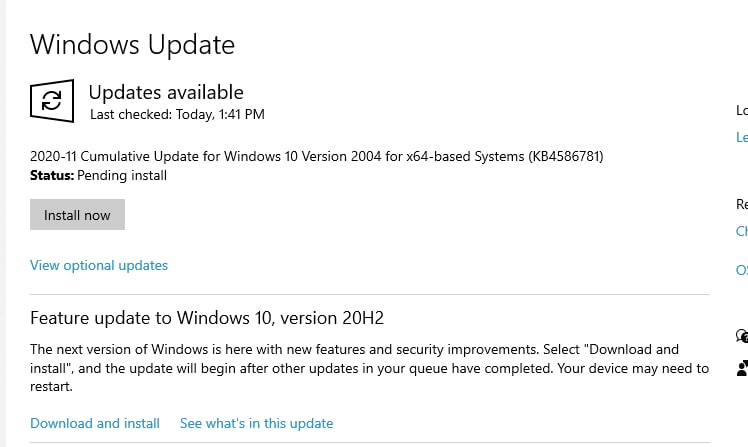Click the cut-off "Re" heading on right
This screenshot has width=748, height=447.
pyautogui.click(x=742, y=204)
